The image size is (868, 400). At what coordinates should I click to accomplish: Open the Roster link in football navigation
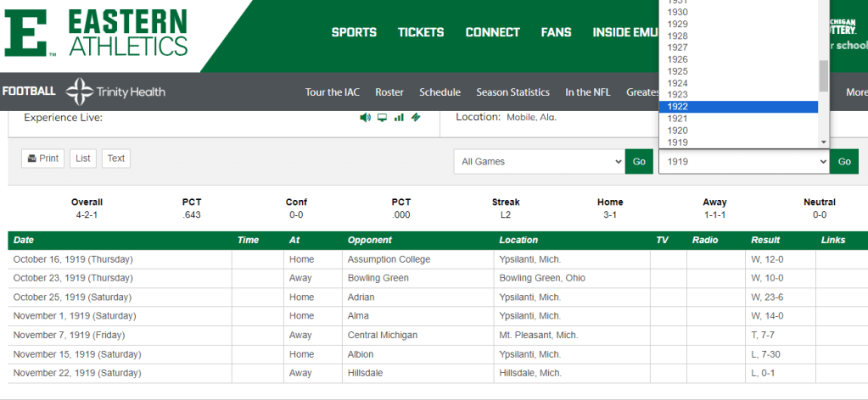pos(389,92)
